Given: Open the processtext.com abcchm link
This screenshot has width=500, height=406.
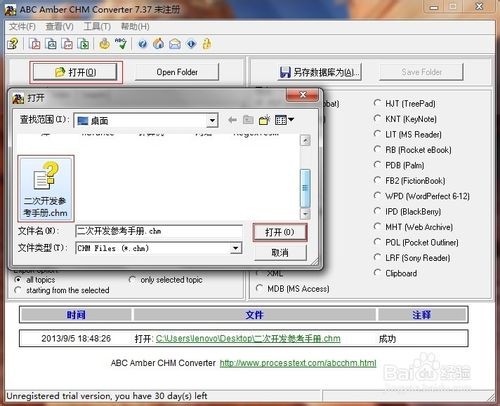Looking at the screenshot, I should tap(298, 363).
